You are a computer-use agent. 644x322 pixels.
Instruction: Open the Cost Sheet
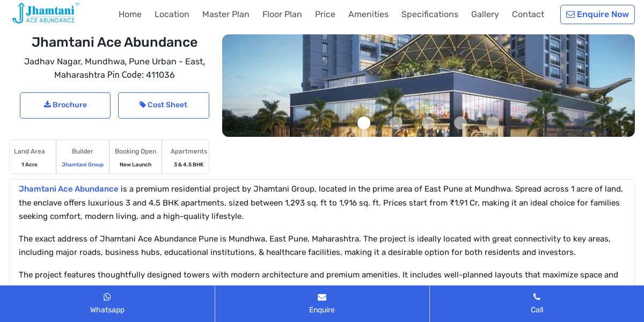[164, 105]
